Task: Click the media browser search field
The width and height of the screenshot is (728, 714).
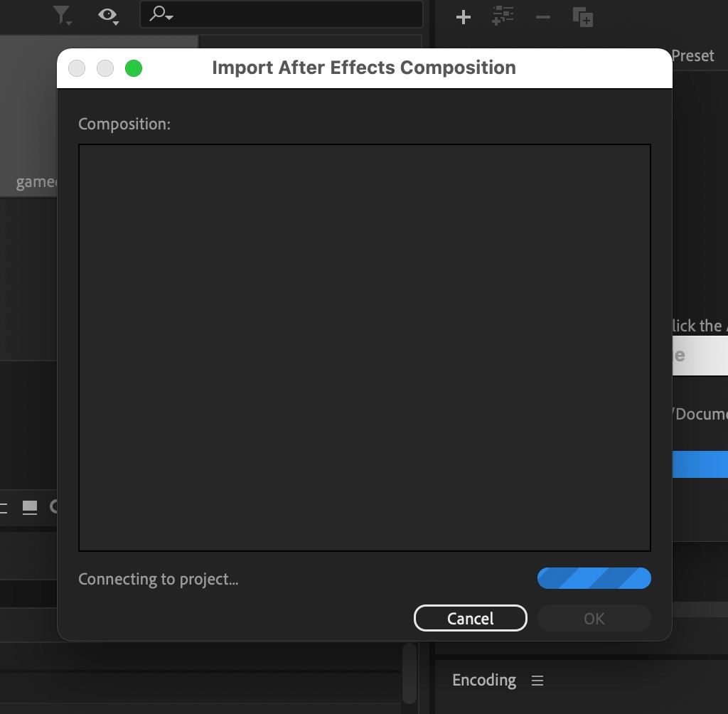Action: click(282, 14)
